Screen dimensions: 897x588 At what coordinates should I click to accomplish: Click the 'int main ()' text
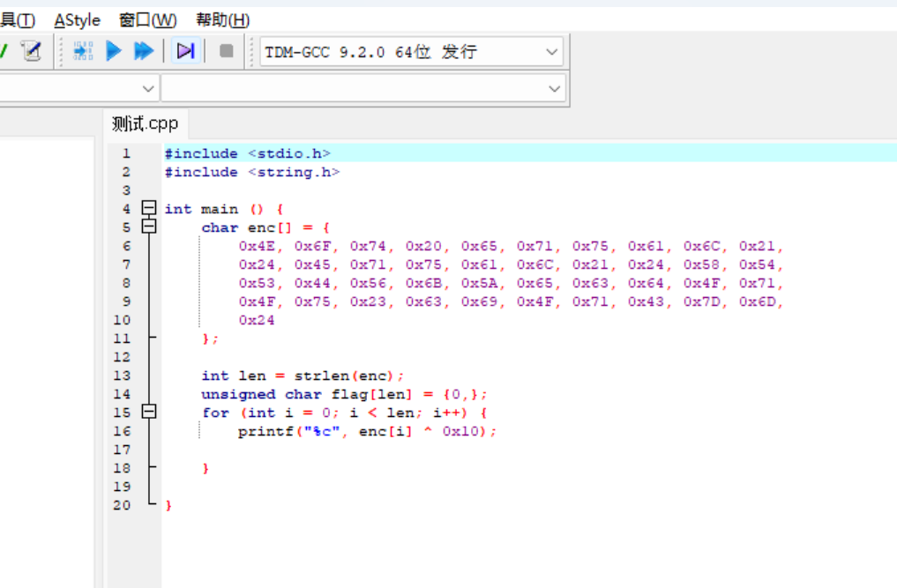point(214,209)
